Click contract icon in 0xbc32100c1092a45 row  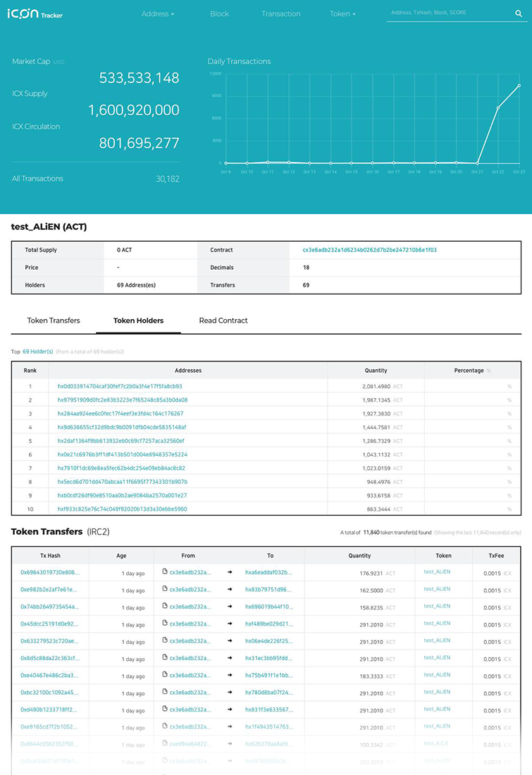[x=165, y=692]
